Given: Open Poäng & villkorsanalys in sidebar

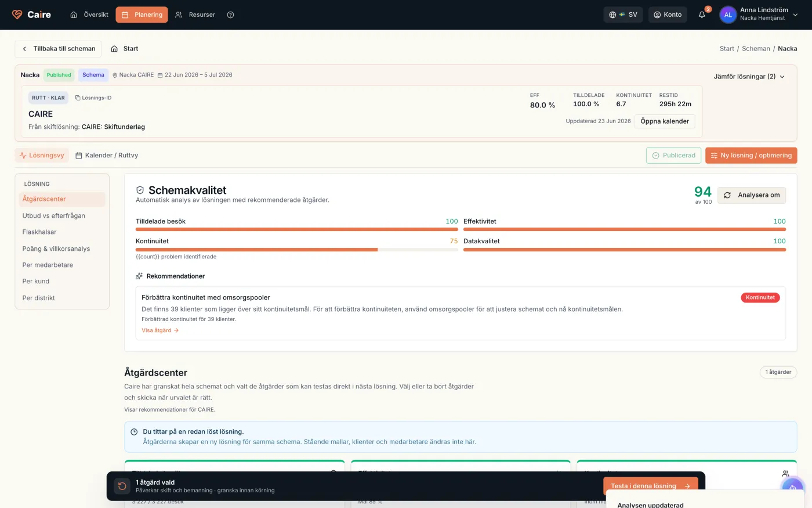Looking at the screenshot, I should (x=62, y=249).
